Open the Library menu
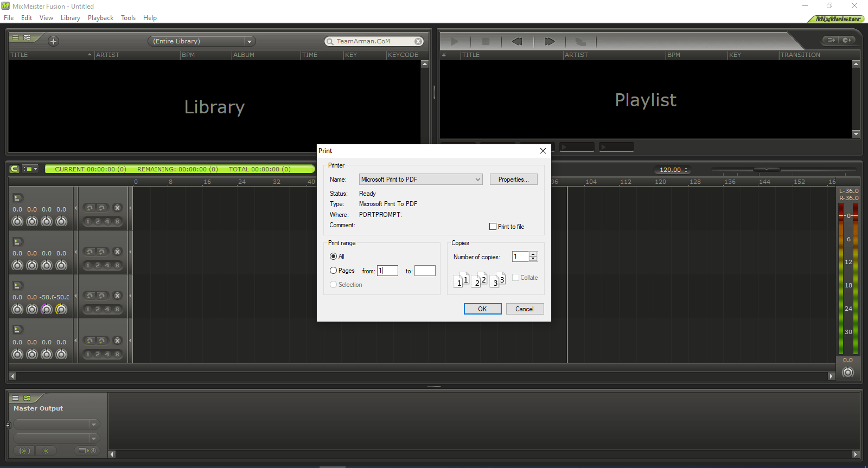The width and height of the screenshot is (868, 468). 71,18
